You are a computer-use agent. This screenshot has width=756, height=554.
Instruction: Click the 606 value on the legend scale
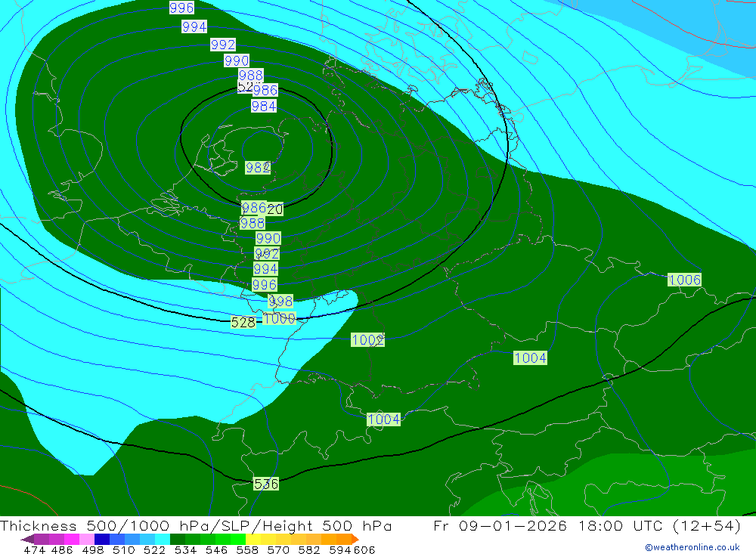tap(364, 550)
